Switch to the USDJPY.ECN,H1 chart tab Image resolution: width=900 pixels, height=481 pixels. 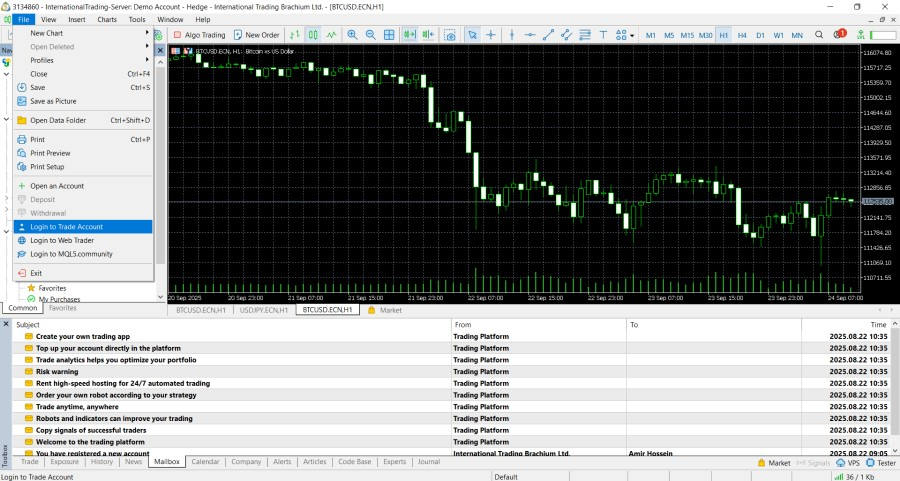[263, 310]
